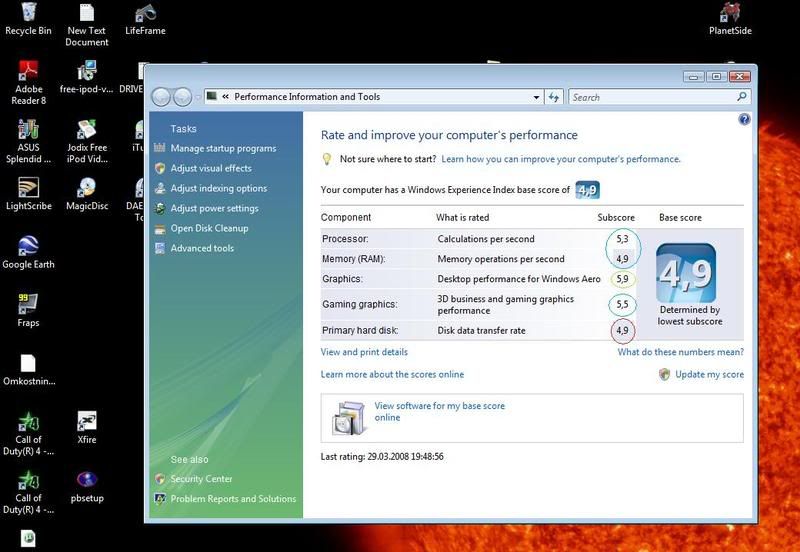Maximize the Performance Information window
The image size is (800, 552).
(x=716, y=77)
